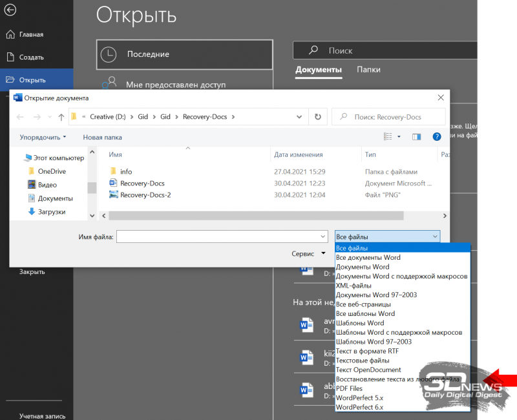The image size is (517, 420).
Task: Click the Поиск search field in Word
Action: 385,50
